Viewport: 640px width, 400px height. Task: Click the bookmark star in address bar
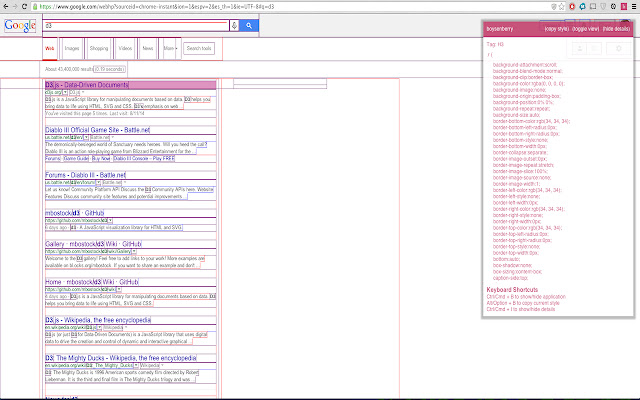point(562,7)
